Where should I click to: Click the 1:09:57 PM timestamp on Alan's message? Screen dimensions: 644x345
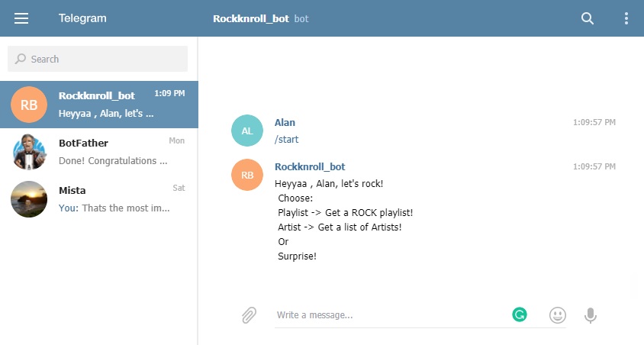click(x=594, y=122)
